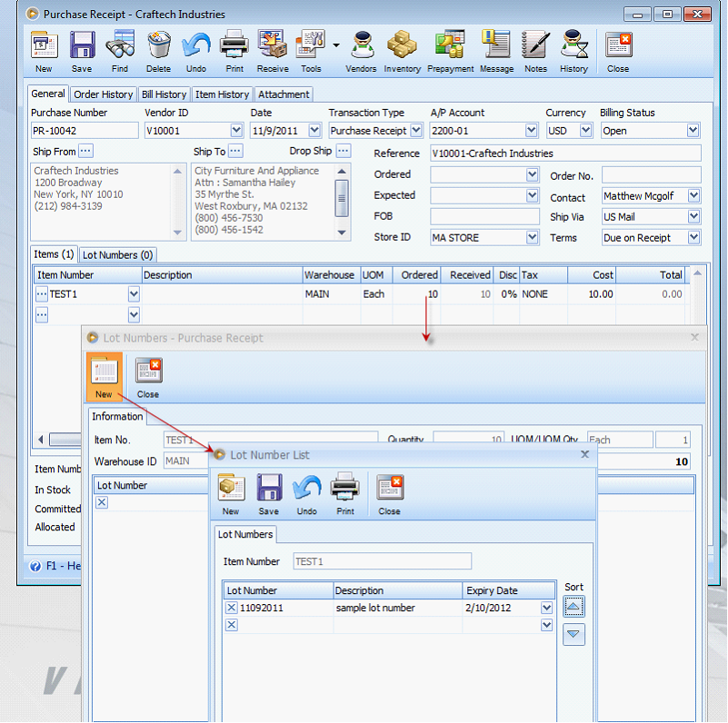Click the Purchase Number input field
Image resolution: width=728 pixels, height=723 pixels.
(85, 131)
